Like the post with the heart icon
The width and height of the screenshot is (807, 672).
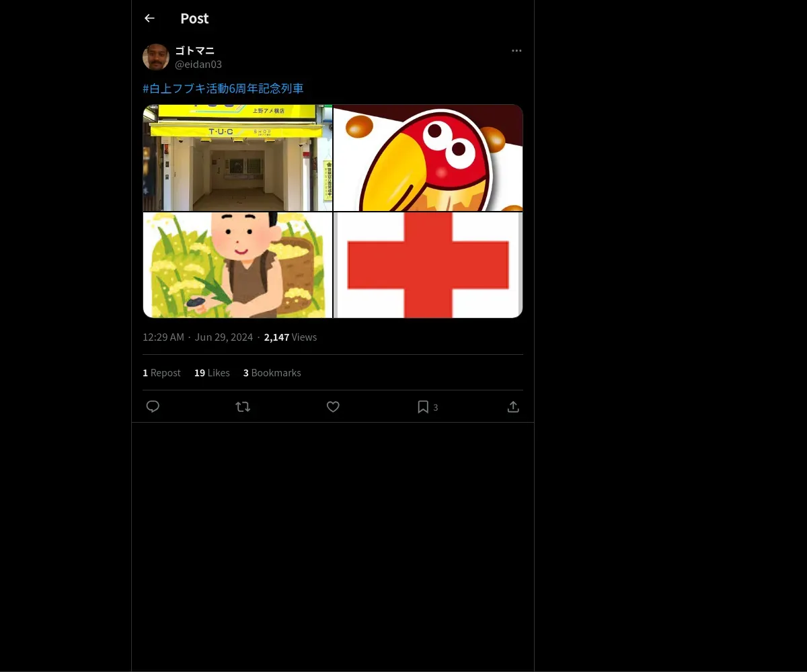coord(333,407)
